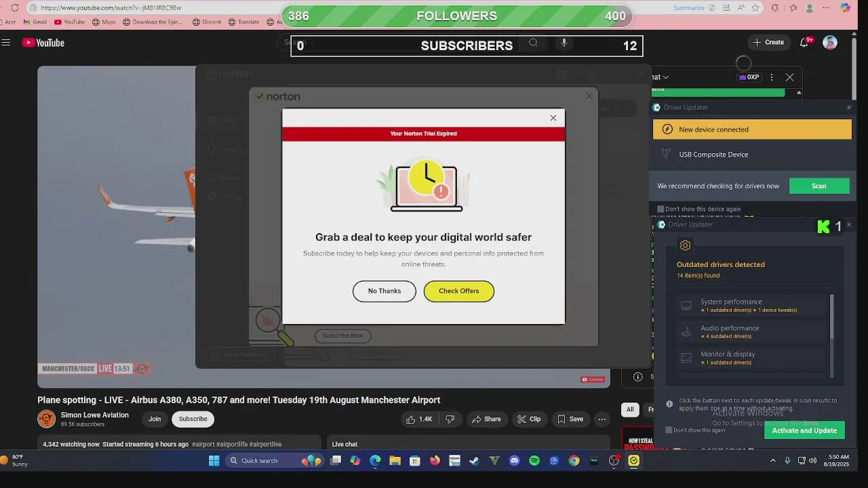Close the Norton trial expired popup
The width and height of the screenshot is (868, 488).
click(x=553, y=118)
